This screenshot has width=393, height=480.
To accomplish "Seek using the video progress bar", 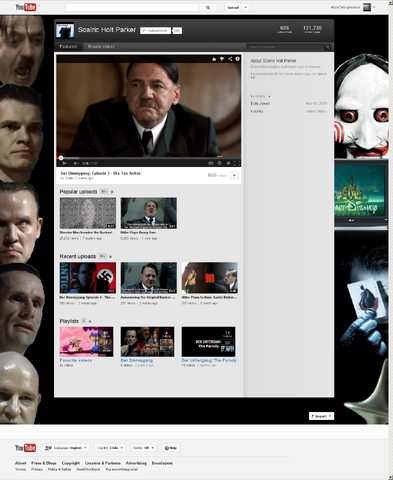I will (149, 158).
